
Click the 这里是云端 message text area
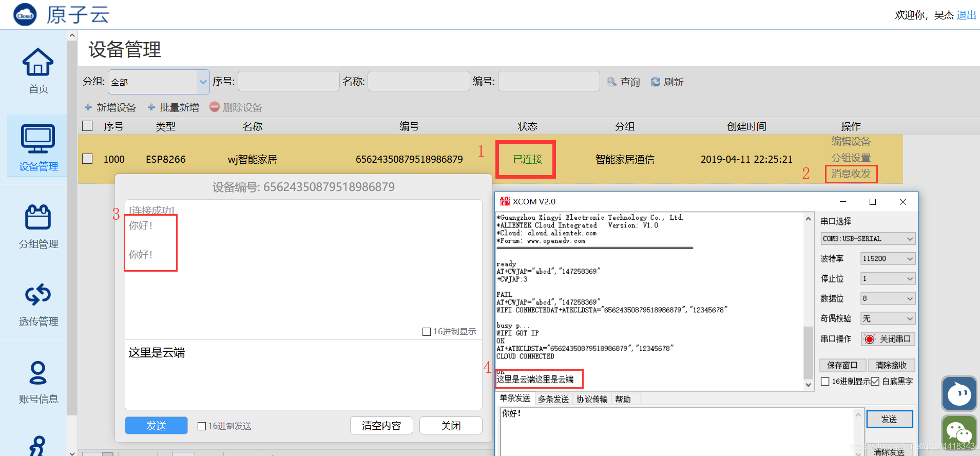(303, 375)
